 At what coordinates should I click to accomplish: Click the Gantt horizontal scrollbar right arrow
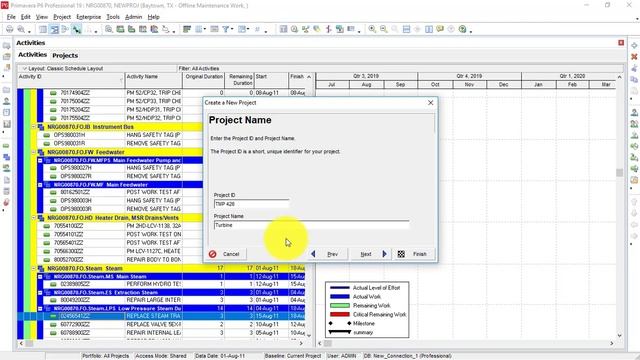(x=612, y=344)
